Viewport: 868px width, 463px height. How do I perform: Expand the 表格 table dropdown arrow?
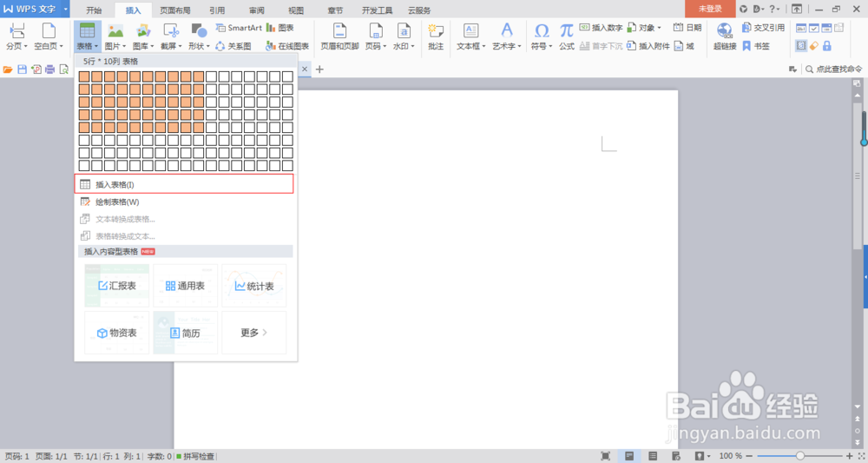[96, 47]
